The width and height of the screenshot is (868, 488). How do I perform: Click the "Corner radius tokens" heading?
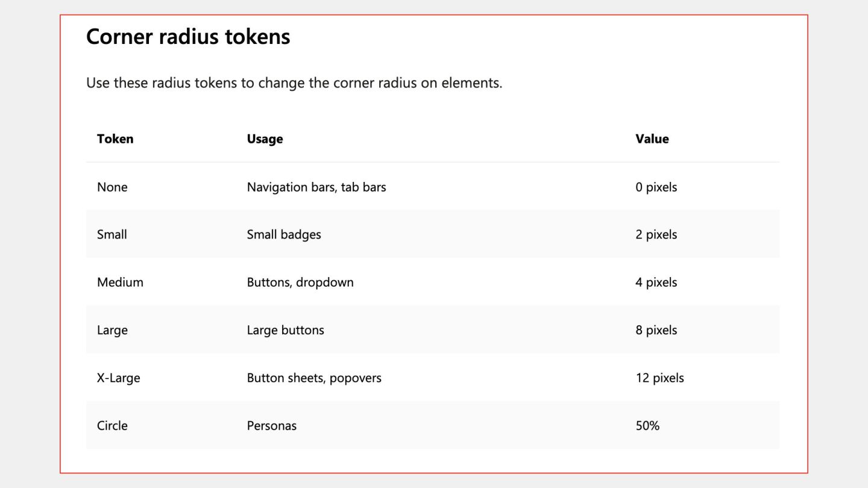point(188,37)
